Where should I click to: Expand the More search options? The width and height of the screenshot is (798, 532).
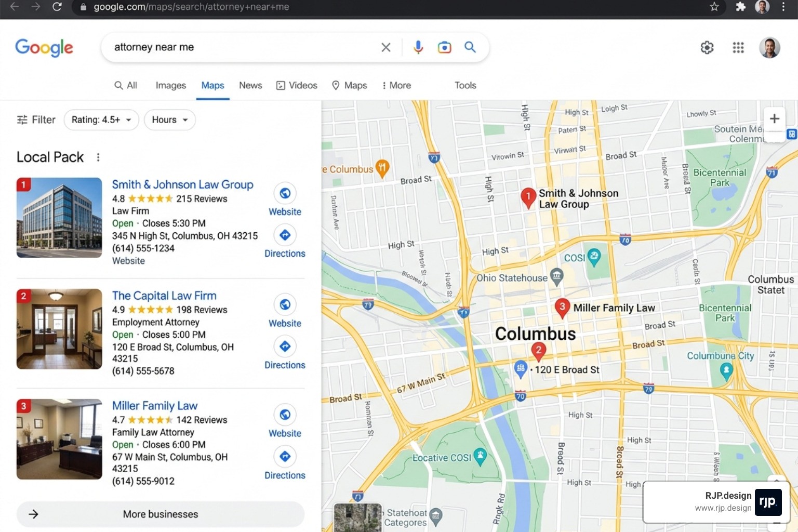click(396, 85)
